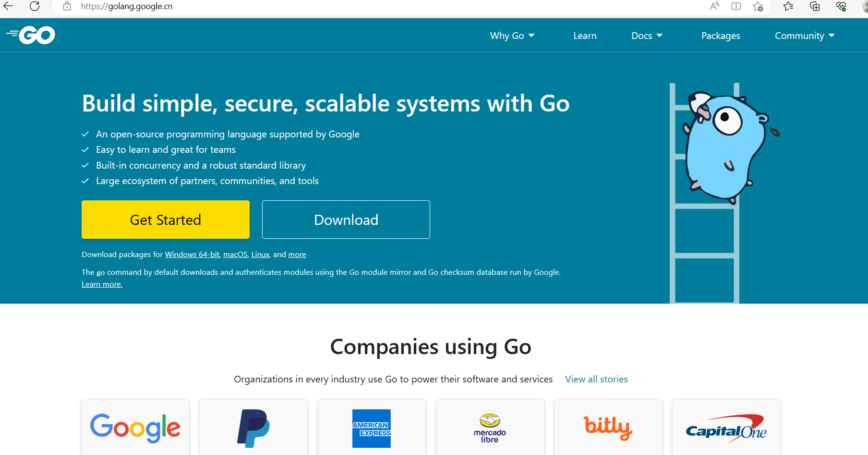Click the Download button
The height and width of the screenshot is (455, 868).
(x=346, y=220)
